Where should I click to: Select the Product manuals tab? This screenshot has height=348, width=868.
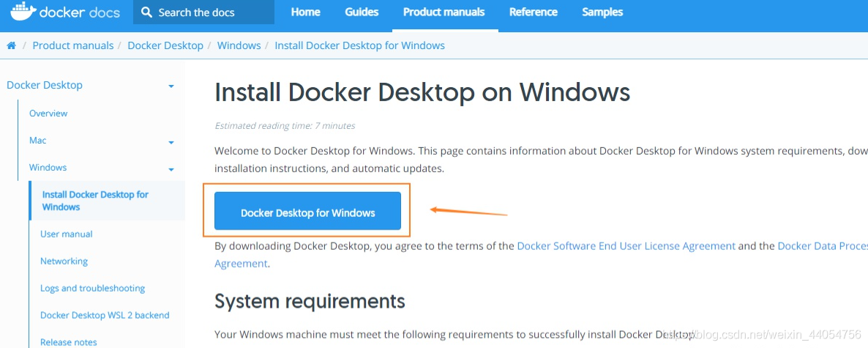(444, 12)
